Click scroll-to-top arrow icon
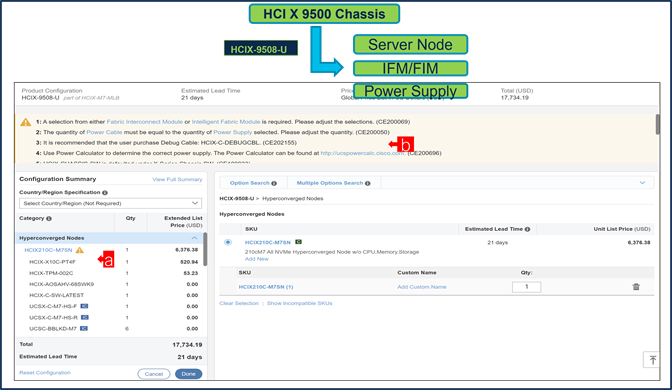The width and height of the screenshot is (672, 390). pos(652,360)
